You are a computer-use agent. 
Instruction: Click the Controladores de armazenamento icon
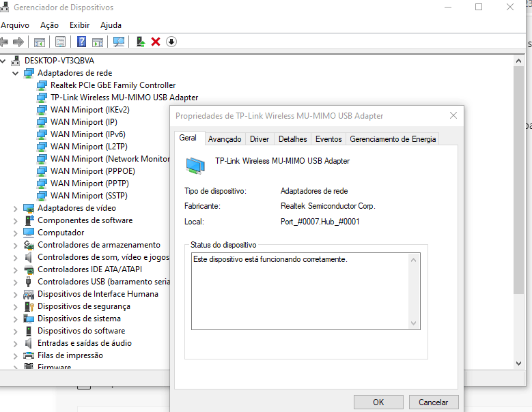[x=29, y=245]
